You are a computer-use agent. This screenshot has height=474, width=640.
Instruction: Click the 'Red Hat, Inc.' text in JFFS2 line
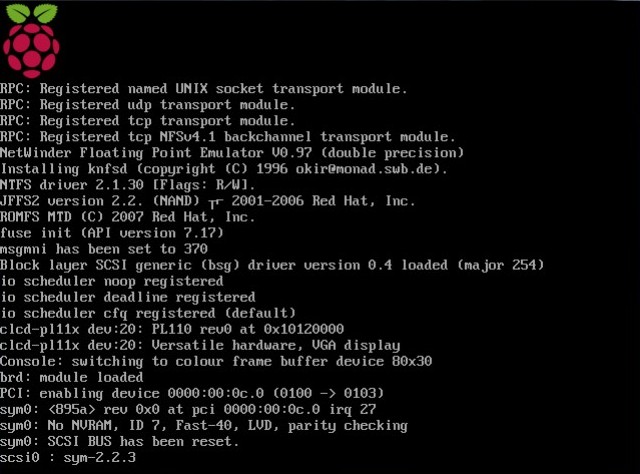pyautogui.click(x=364, y=201)
